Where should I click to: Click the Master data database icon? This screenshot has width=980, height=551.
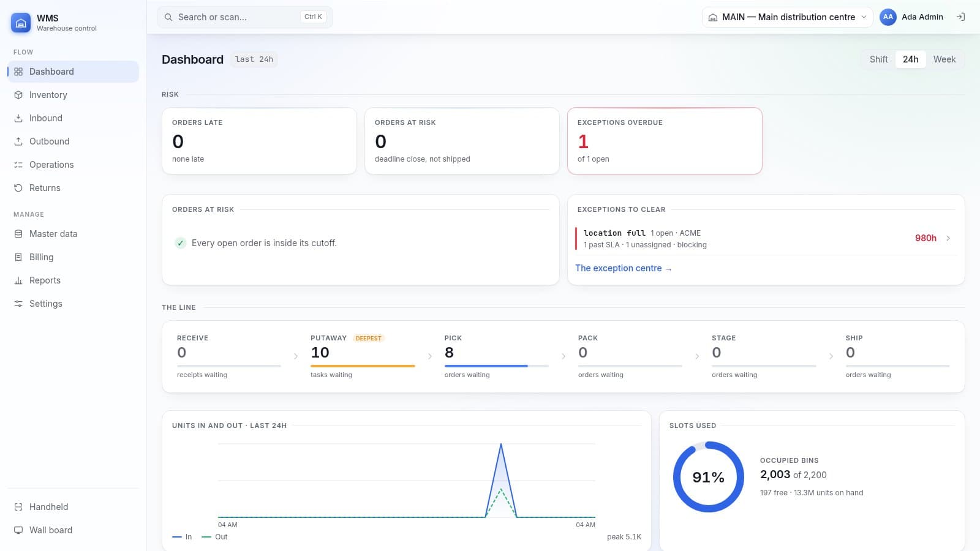click(18, 234)
